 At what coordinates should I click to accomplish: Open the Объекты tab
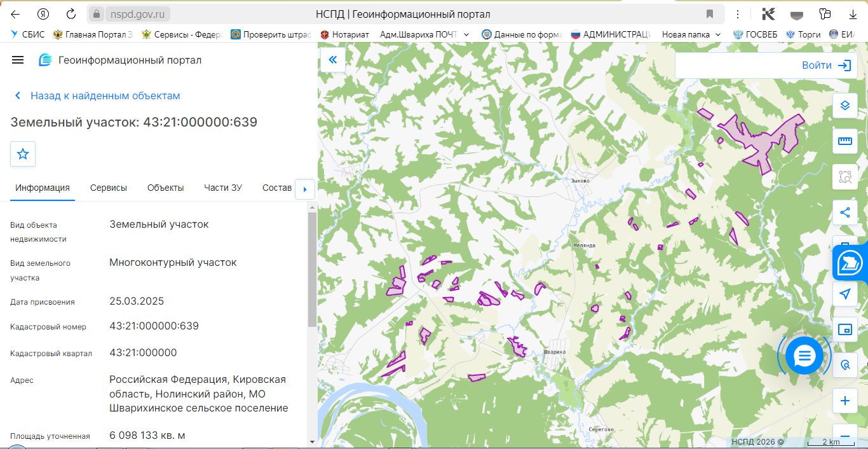coord(165,188)
